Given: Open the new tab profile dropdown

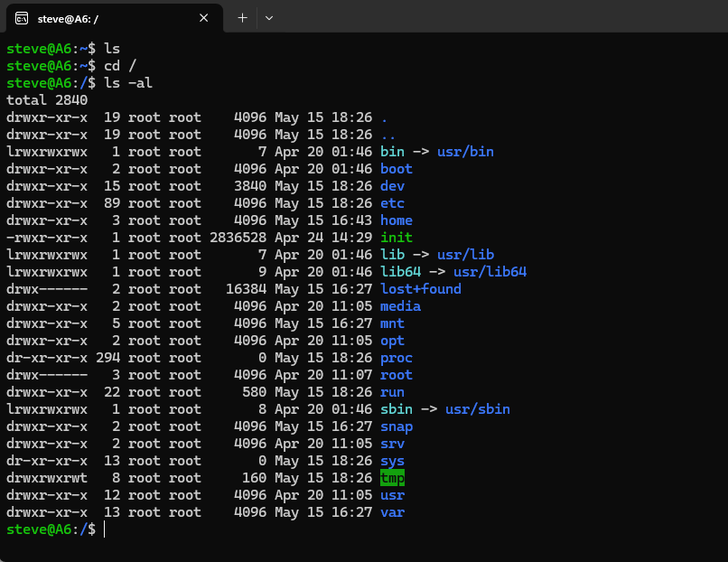Looking at the screenshot, I should tap(269, 18).
